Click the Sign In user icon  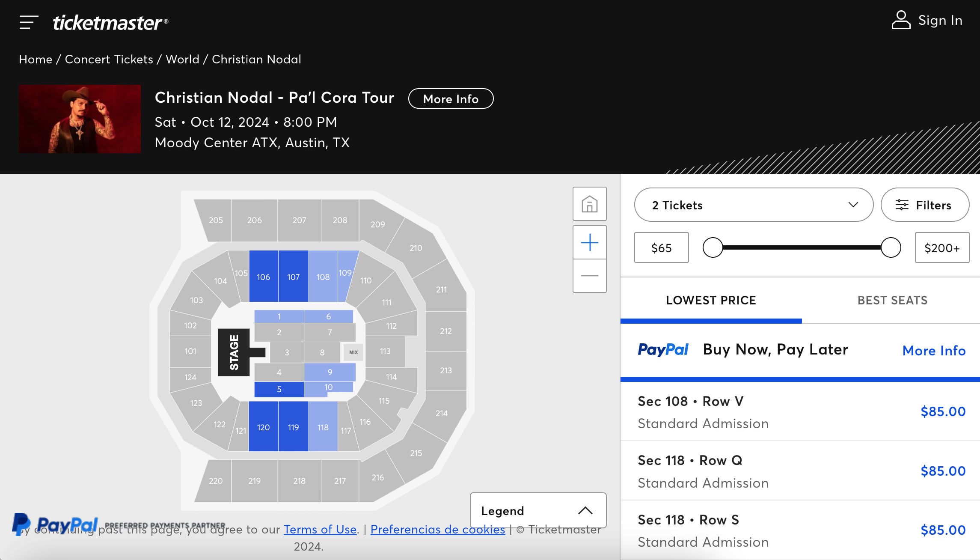pos(901,20)
